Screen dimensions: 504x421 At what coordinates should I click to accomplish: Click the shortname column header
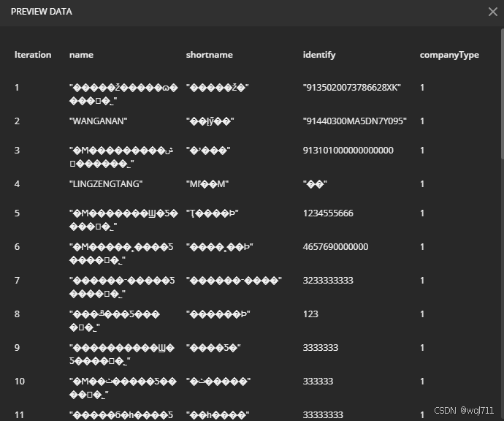(x=209, y=55)
